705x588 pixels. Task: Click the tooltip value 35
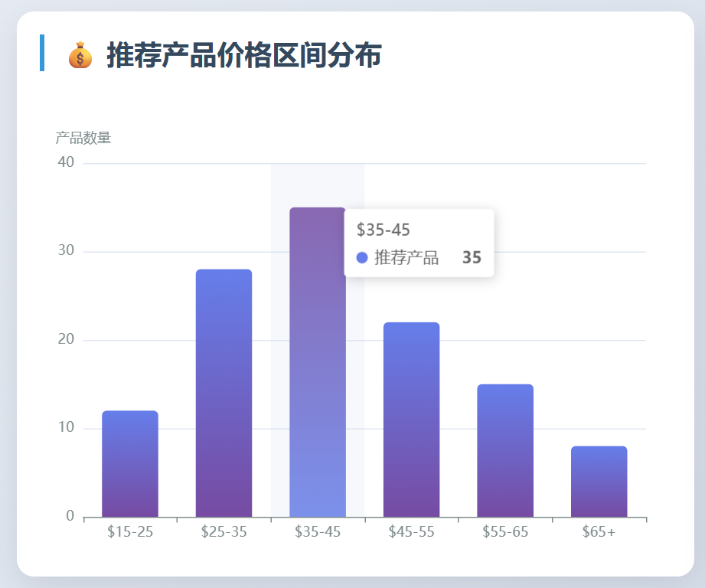(472, 257)
